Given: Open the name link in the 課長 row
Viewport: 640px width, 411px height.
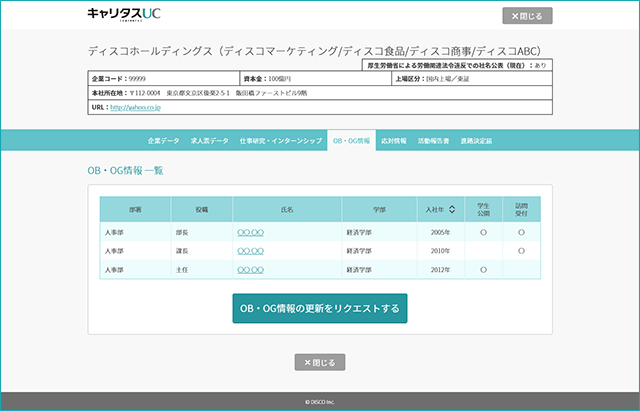Looking at the screenshot, I should pos(250,251).
